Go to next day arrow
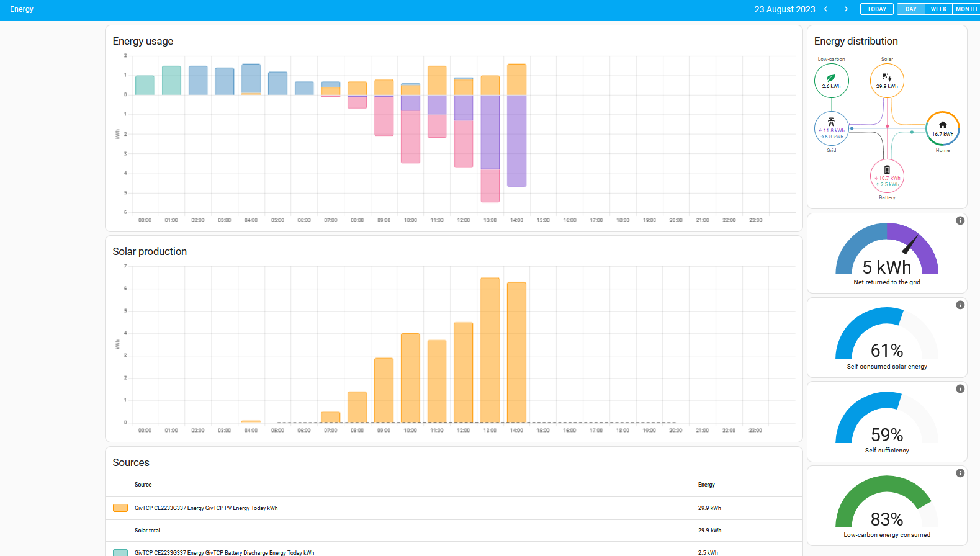The width and height of the screenshot is (980, 556). click(846, 9)
